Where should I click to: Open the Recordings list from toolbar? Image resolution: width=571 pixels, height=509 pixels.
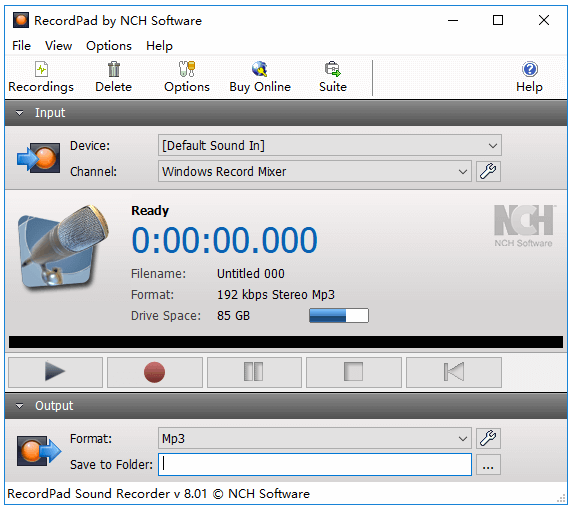coord(41,78)
